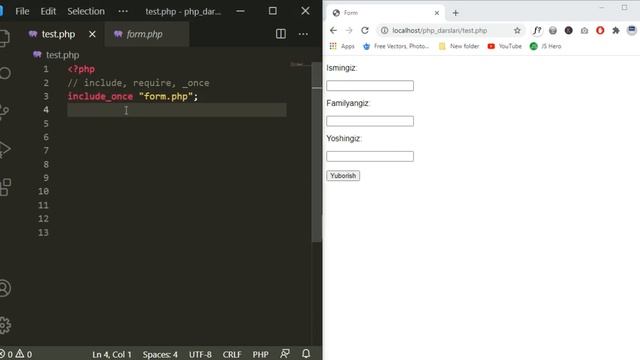Bookmark this page with the star icon
The image size is (640, 360).
pos(517,31)
